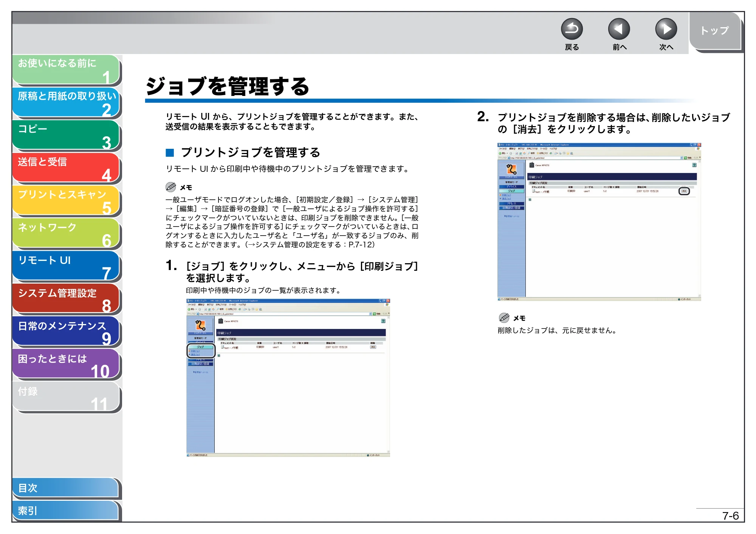Open the 目次 table of contents

tap(67, 488)
